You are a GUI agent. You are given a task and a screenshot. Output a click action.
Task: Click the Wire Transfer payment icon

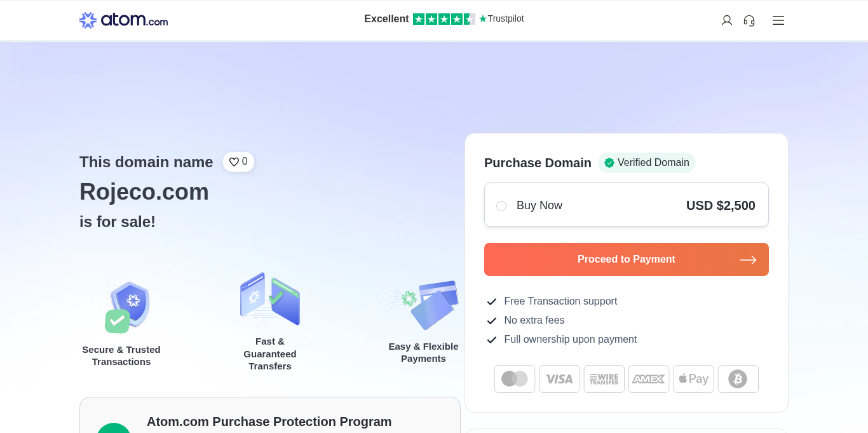(604, 379)
